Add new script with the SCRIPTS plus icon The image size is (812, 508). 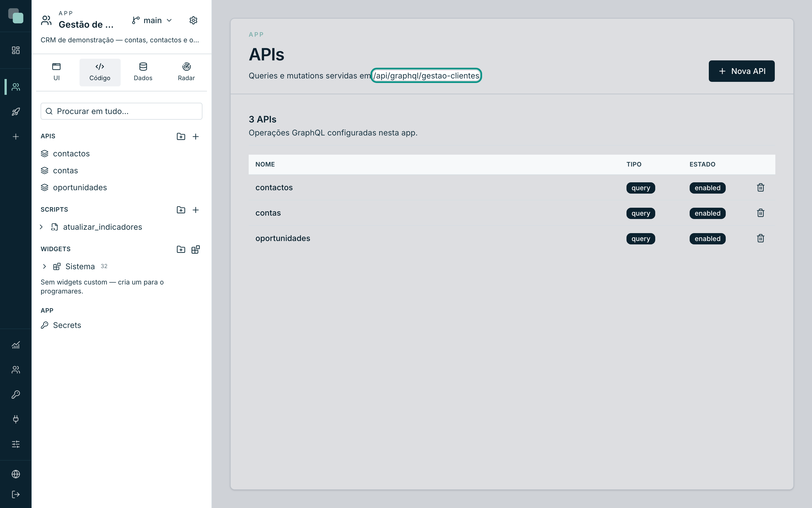coord(196,210)
